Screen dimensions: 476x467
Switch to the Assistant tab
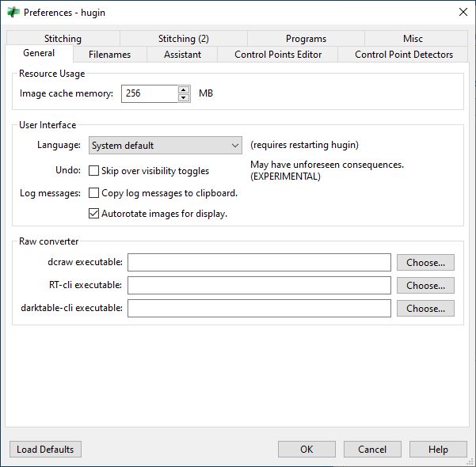pyautogui.click(x=182, y=55)
